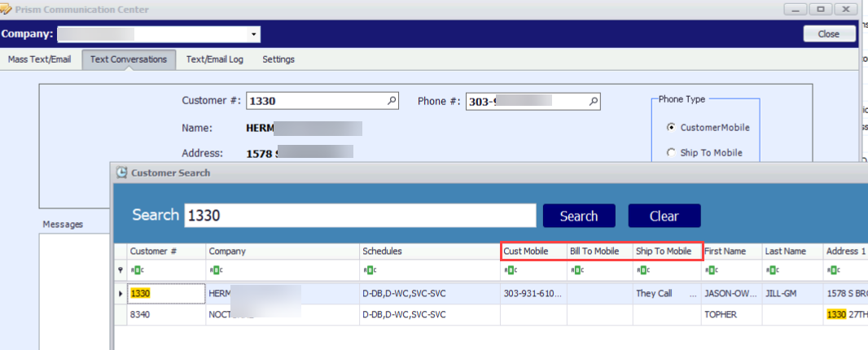
Task: Select the CustomerMobile radio button
Action: (671, 127)
